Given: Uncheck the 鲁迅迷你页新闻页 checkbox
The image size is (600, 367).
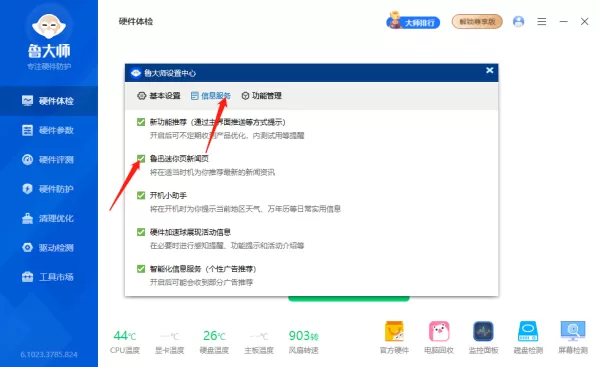Looking at the screenshot, I should coord(141,158).
